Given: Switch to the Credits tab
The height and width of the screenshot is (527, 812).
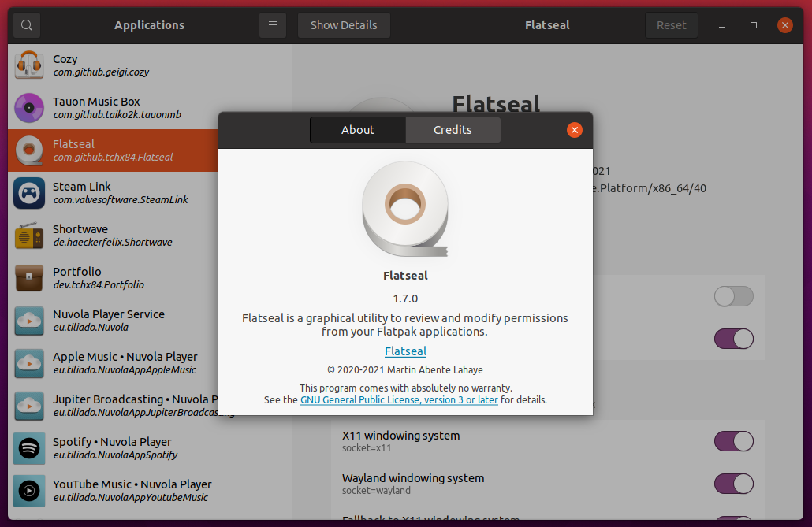Looking at the screenshot, I should pos(453,130).
